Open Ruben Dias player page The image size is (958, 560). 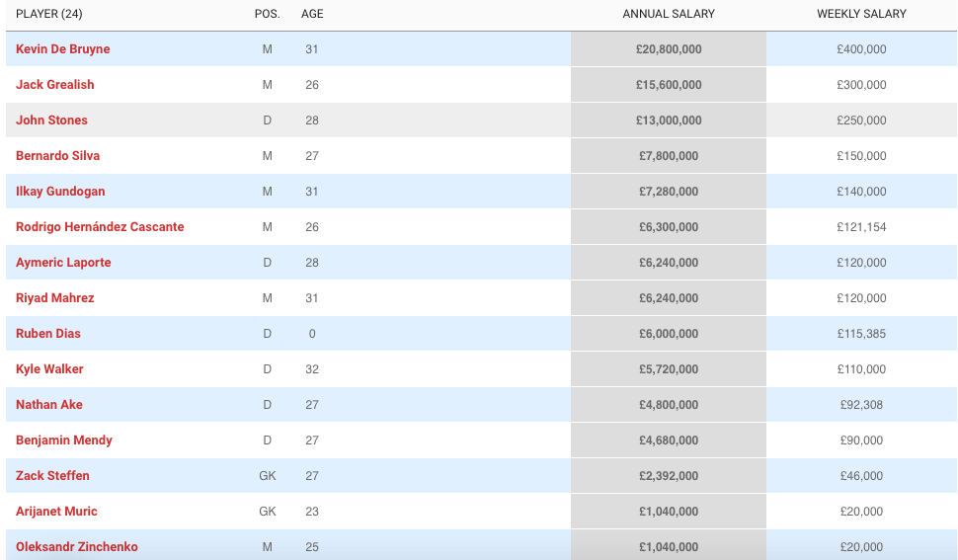(48, 333)
